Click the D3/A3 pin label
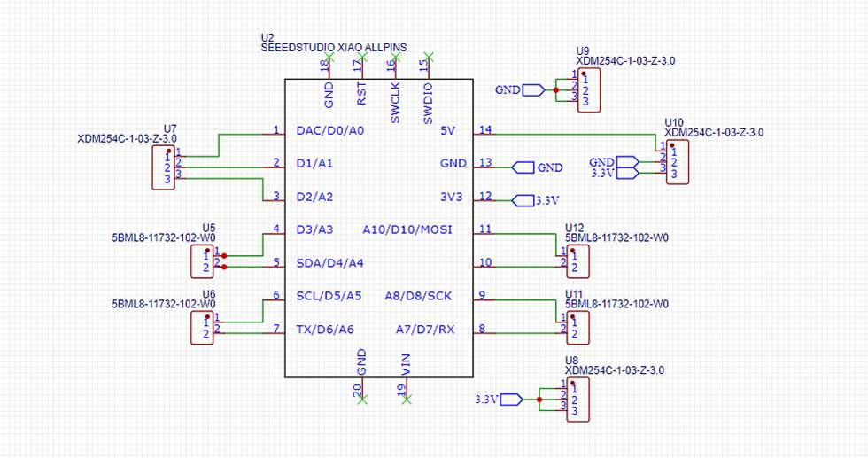868x458 pixels. click(x=314, y=229)
